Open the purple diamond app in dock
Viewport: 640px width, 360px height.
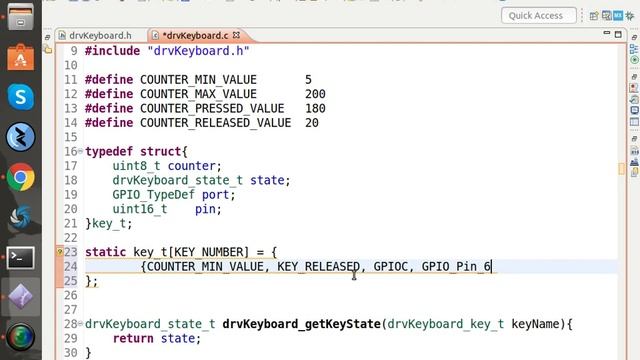(x=20, y=297)
